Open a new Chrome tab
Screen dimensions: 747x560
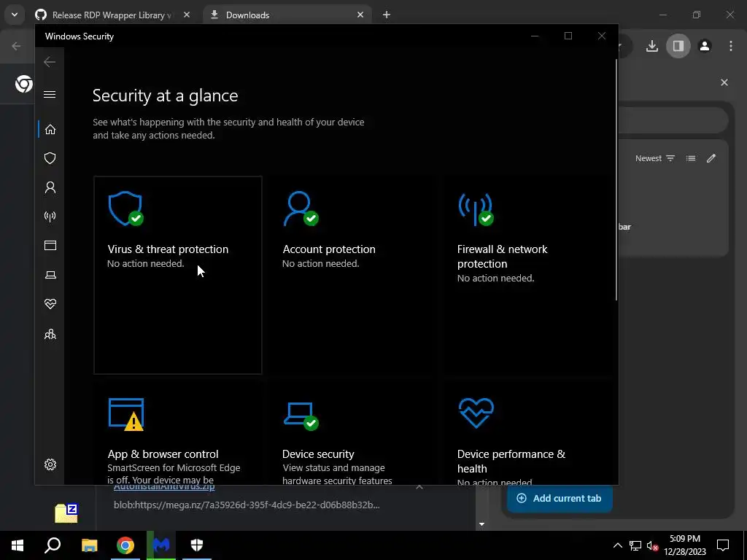pyautogui.click(x=387, y=15)
